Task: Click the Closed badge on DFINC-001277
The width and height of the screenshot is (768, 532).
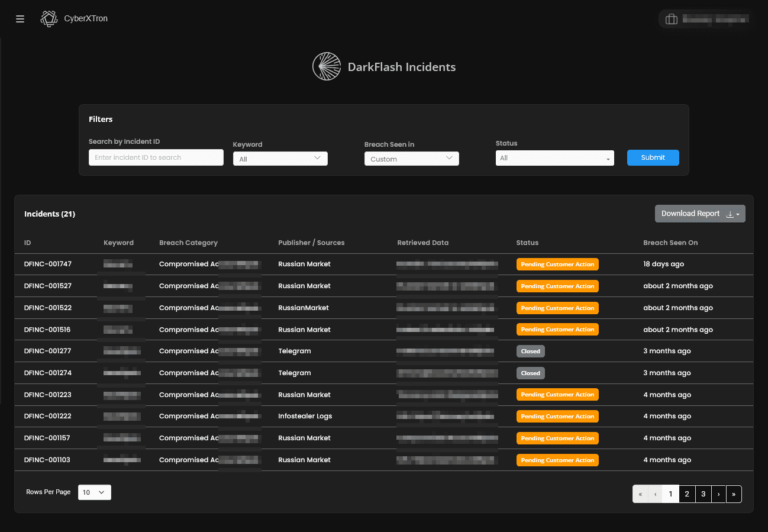Action: point(530,351)
